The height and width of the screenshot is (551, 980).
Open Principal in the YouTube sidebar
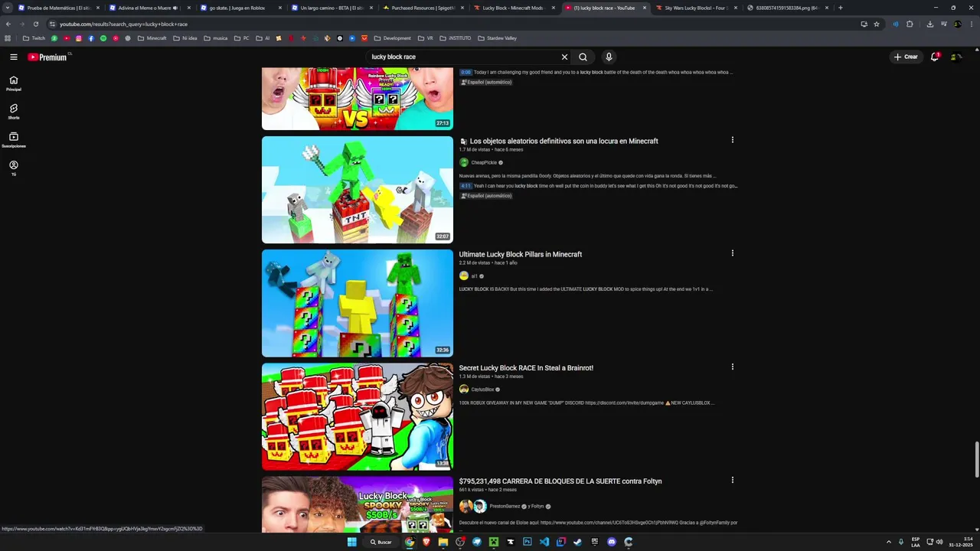point(13,83)
